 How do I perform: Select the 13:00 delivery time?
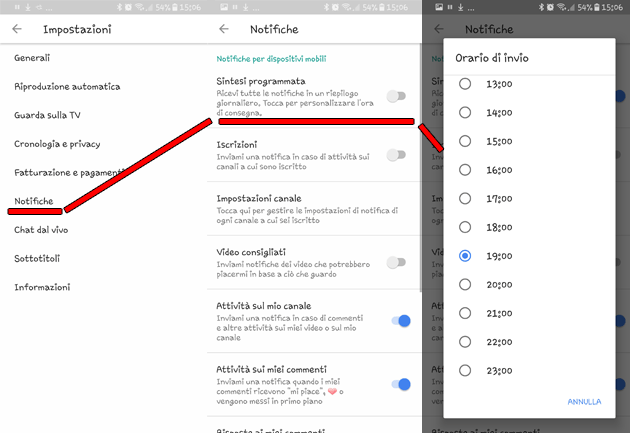pyautogui.click(x=465, y=84)
